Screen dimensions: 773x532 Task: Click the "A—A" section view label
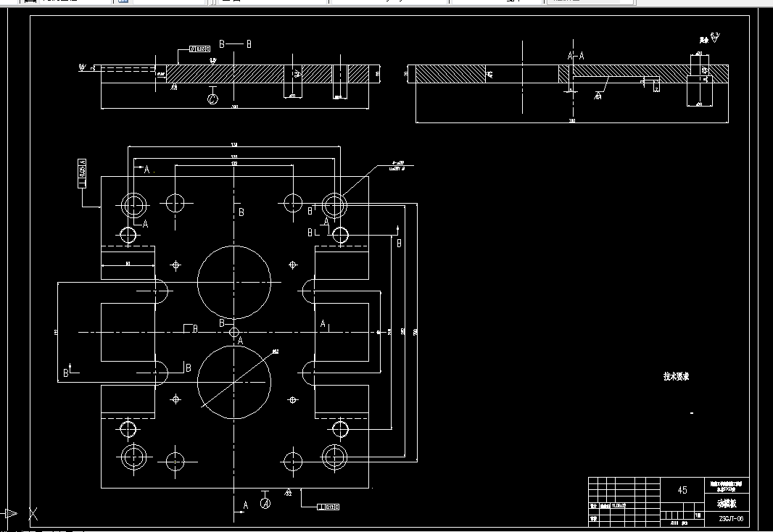pyautogui.click(x=576, y=56)
